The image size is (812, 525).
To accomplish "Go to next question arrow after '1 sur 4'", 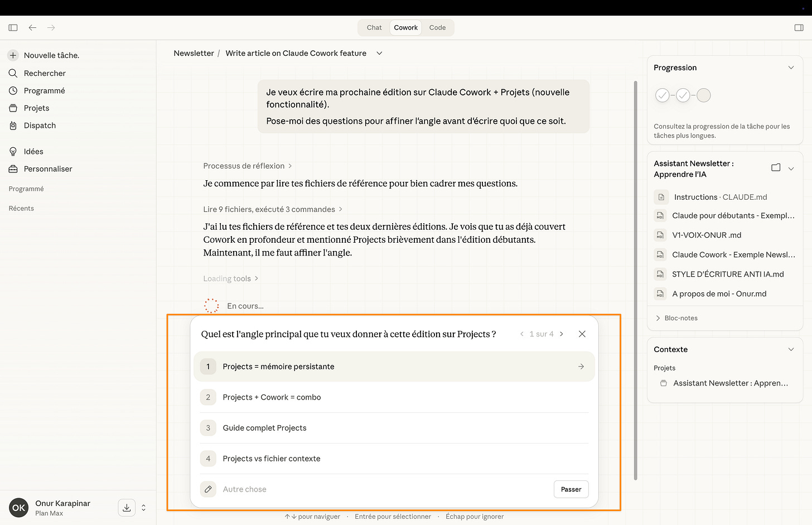I will pyautogui.click(x=562, y=334).
